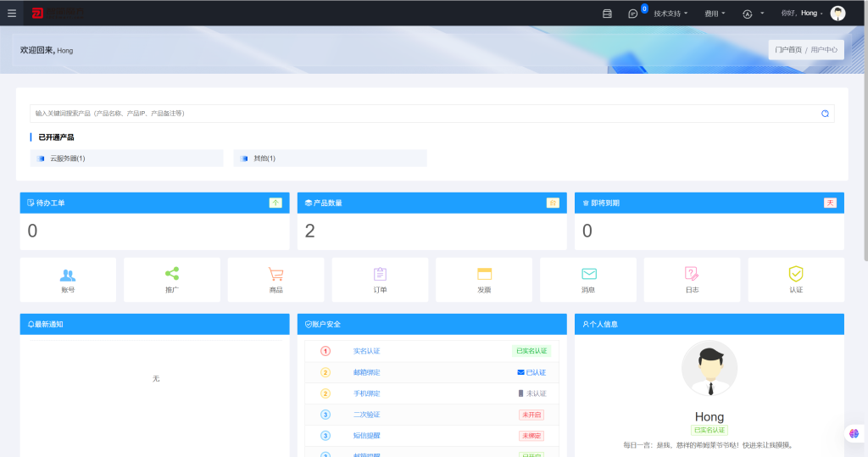Image resolution: width=868 pixels, height=457 pixels.
Task: Open the 其他(1) product category
Action: (x=330, y=159)
